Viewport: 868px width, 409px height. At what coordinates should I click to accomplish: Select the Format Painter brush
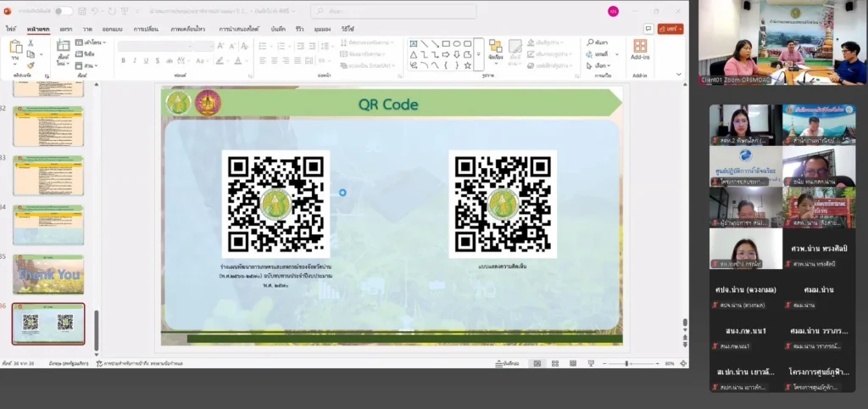pos(31,64)
